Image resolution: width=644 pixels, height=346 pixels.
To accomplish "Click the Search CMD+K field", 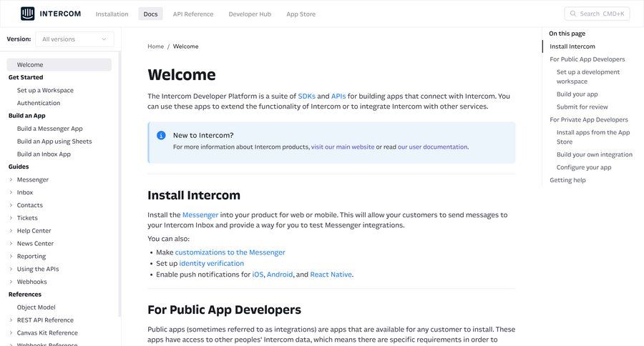I will [x=597, y=14].
